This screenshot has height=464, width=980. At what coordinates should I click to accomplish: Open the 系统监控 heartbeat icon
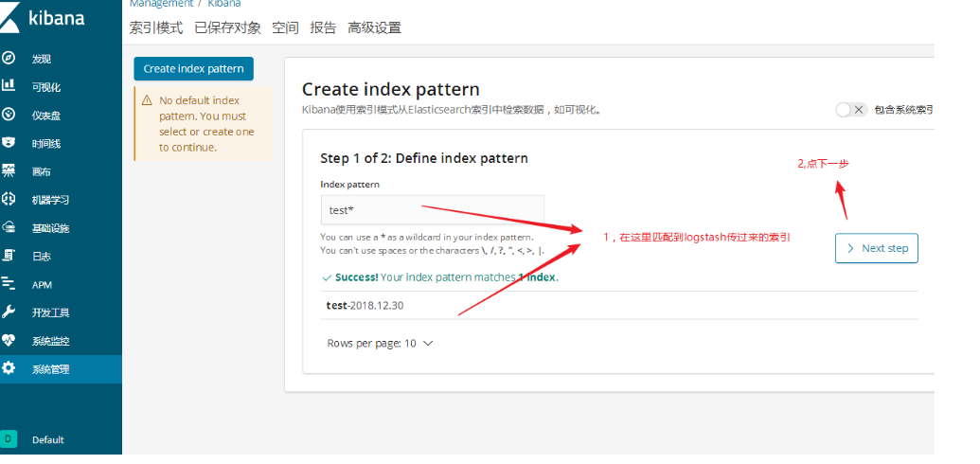(9, 340)
